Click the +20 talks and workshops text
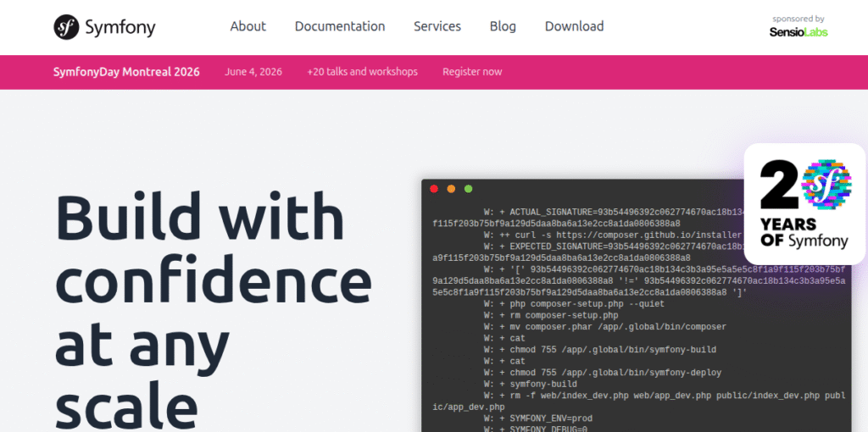 pyautogui.click(x=363, y=72)
